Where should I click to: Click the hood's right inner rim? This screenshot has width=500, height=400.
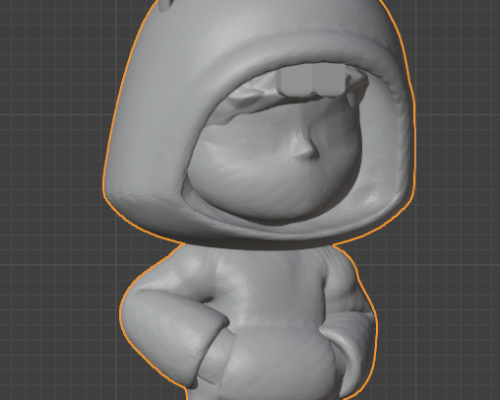pyautogui.click(x=383, y=140)
